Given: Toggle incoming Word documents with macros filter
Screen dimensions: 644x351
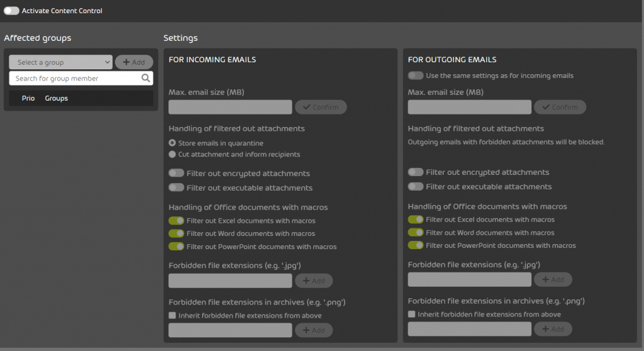Looking at the screenshot, I should (176, 233).
